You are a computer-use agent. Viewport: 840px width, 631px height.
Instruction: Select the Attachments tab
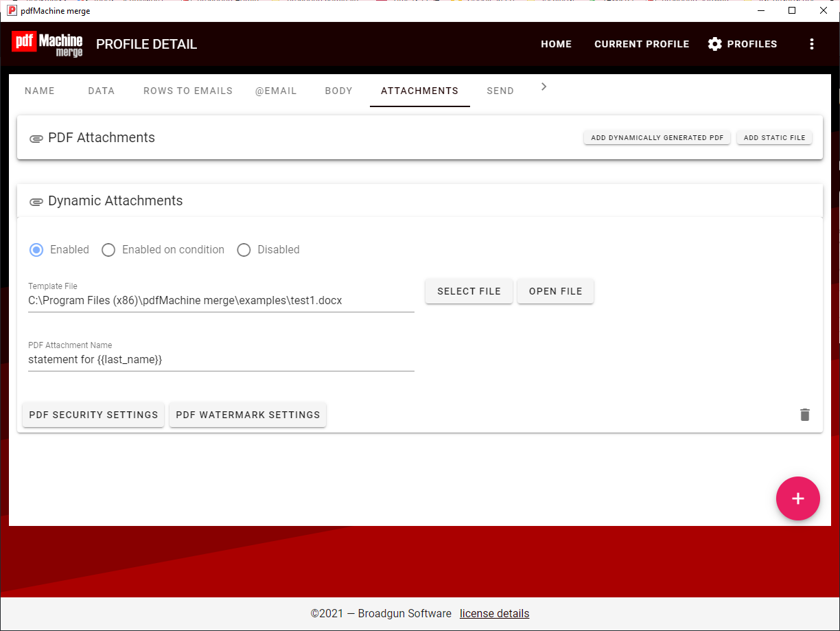[x=420, y=91]
